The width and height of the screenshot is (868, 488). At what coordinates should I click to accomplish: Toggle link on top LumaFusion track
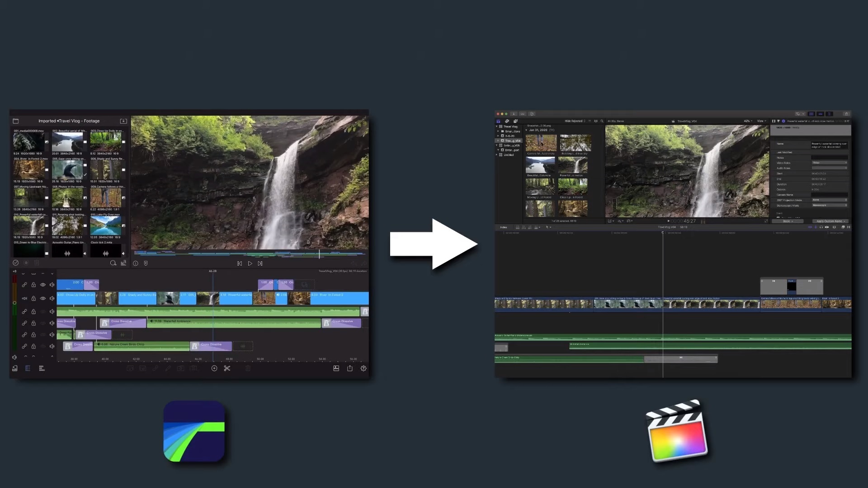pos(24,285)
